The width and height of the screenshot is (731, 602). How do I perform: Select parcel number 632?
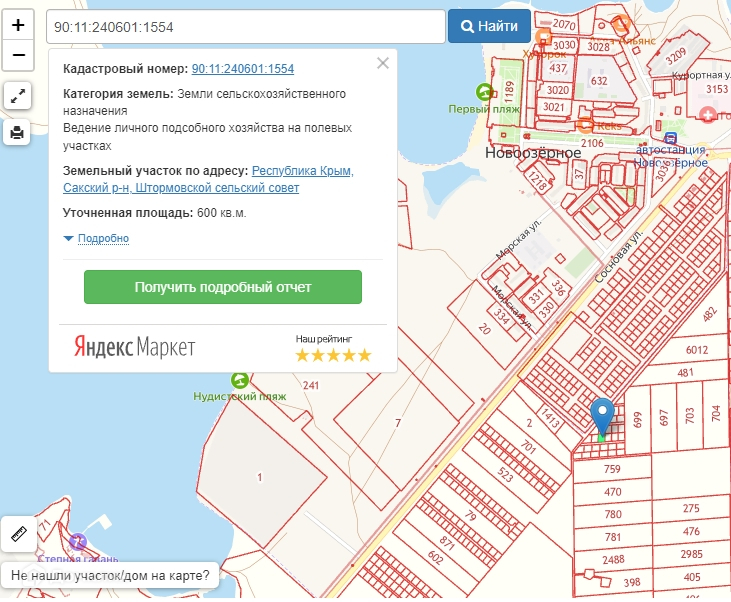pyautogui.click(x=599, y=81)
